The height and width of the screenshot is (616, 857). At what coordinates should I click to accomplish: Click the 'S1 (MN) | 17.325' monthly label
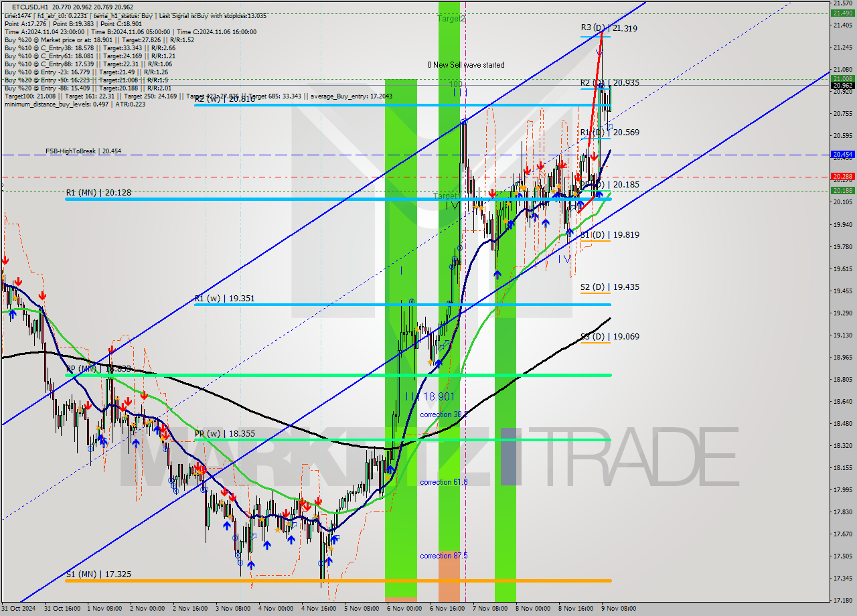point(98,574)
